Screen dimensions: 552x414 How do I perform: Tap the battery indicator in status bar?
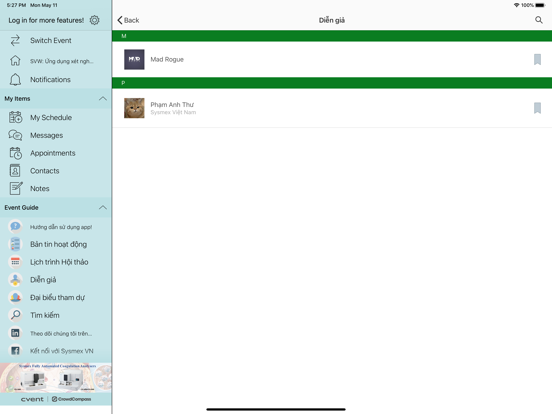[540, 5]
